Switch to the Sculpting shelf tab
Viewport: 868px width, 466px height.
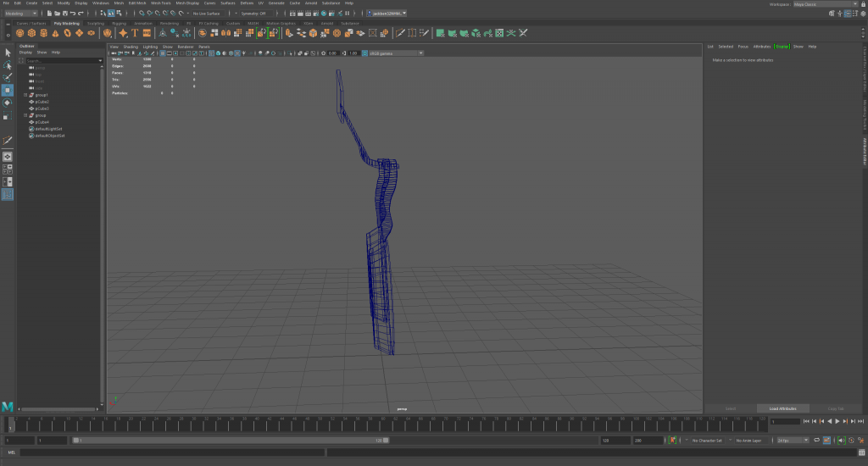[96, 23]
